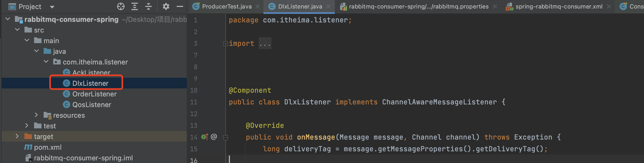Viewport: 644px width, 163px height.
Task: Fold the onMessage method at line 14
Action: [226, 137]
